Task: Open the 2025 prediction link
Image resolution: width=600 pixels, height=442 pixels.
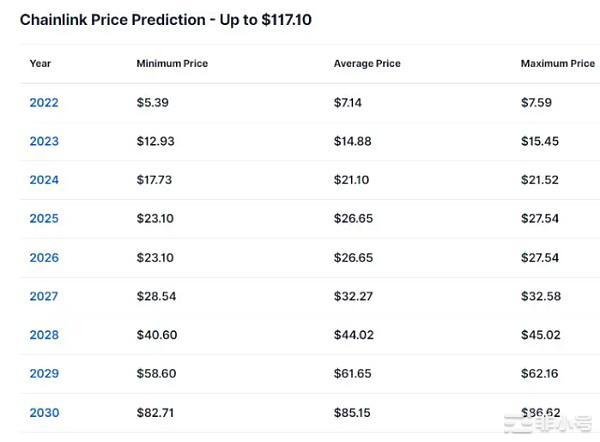Action: coord(44,218)
